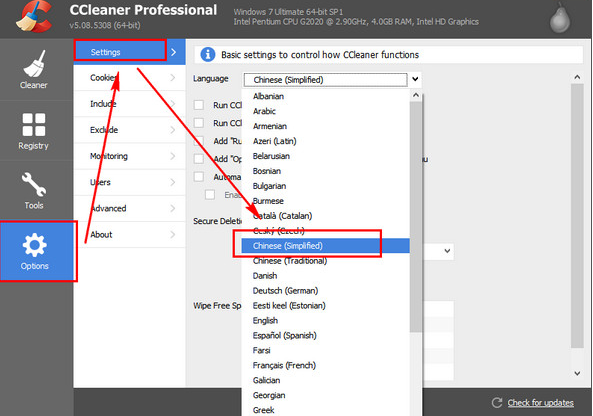The height and width of the screenshot is (416, 593).
Task: Select Chinese (Simplified) in list
Action: point(326,246)
